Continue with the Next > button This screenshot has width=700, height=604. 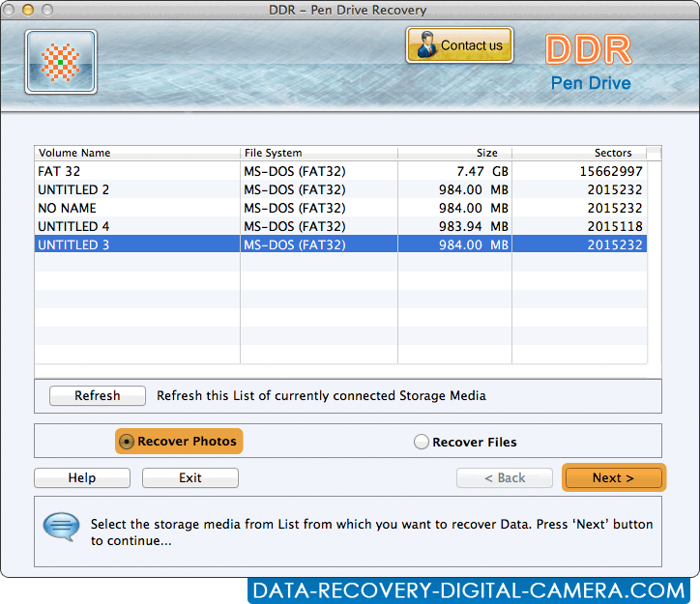tap(614, 477)
